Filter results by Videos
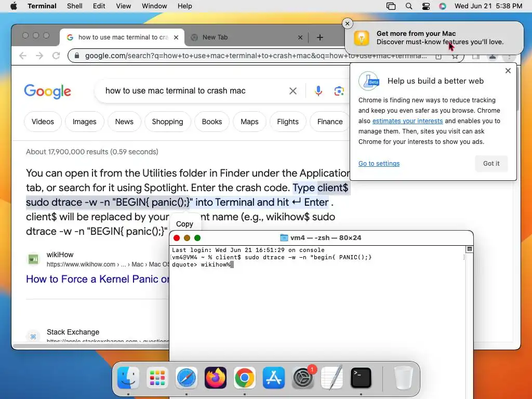The width and height of the screenshot is (532, 399). 43,122
